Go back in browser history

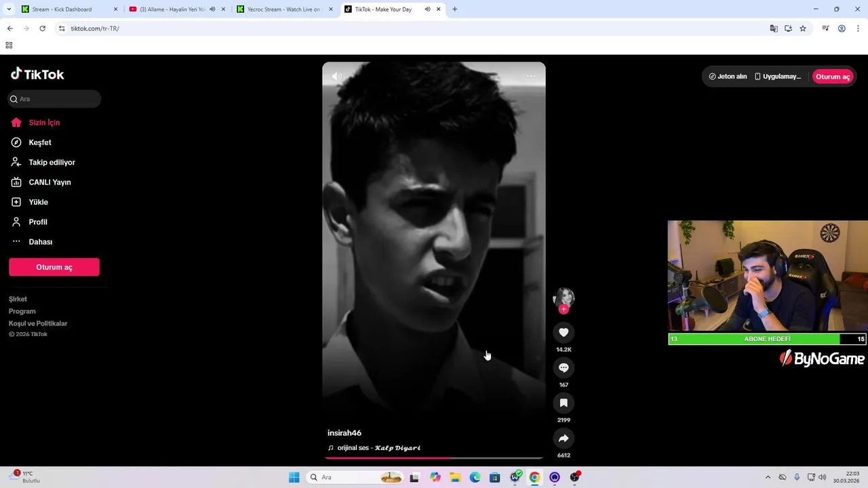pyautogui.click(x=9, y=28)
